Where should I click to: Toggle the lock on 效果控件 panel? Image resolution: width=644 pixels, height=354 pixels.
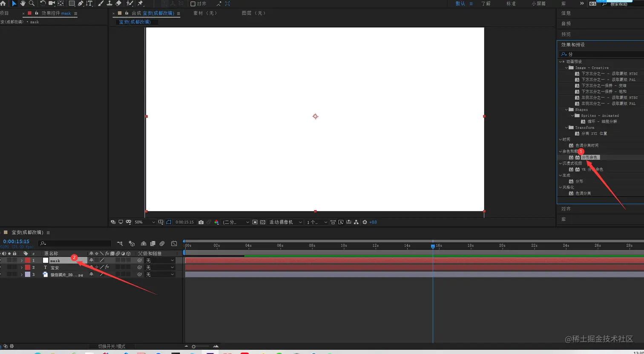pos(36,13)
